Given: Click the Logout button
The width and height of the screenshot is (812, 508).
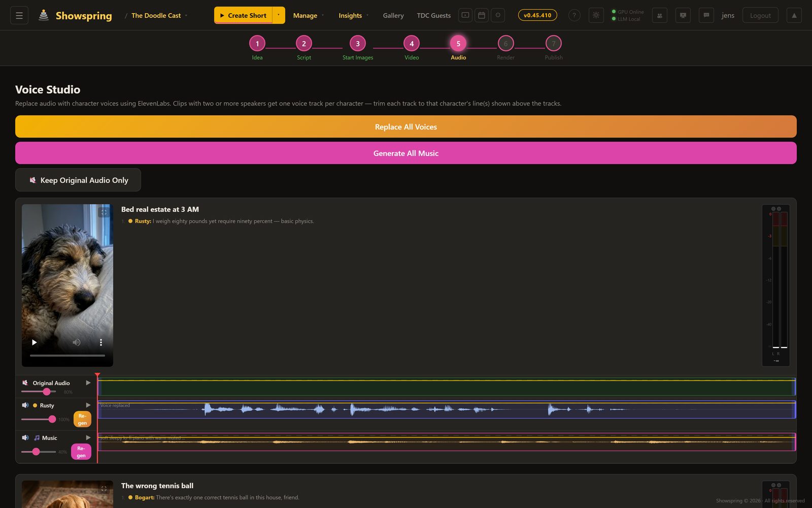Looking at the screenshot, I should (x=760, y=15).
